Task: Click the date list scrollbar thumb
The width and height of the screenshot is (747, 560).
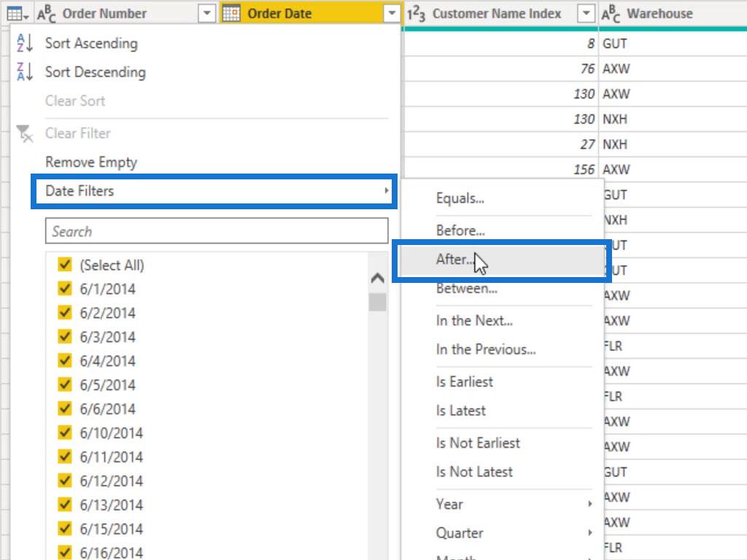Action: point(377,302)
